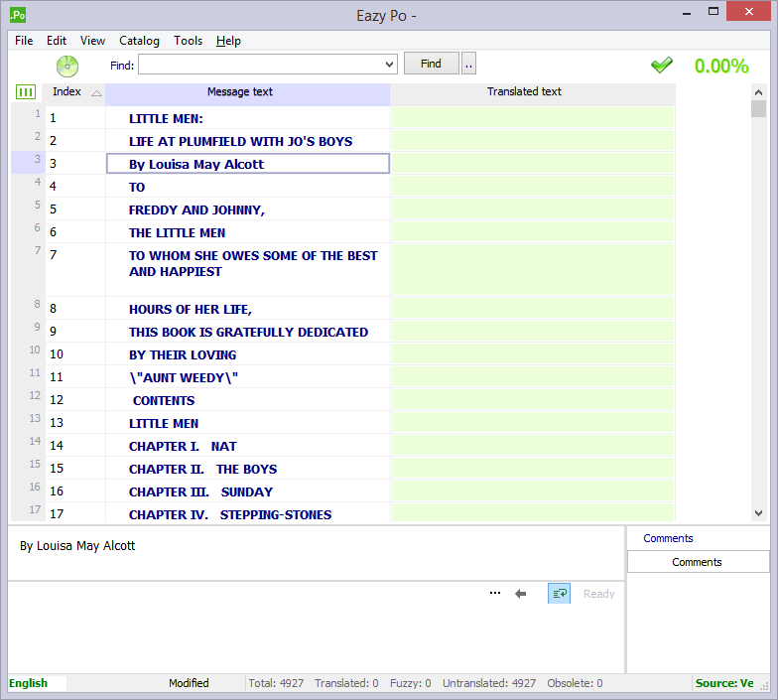Click the Eazy Po app logo icon
Screen dimensions: 778x700
tap(18, 15)
